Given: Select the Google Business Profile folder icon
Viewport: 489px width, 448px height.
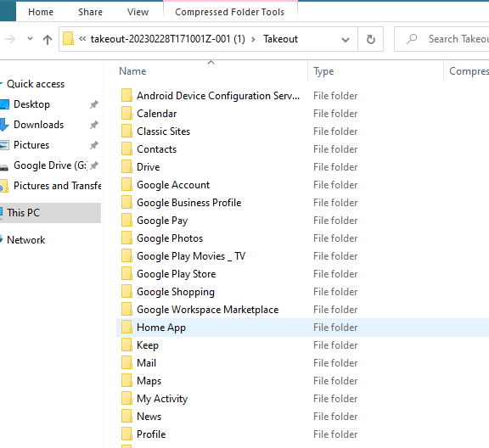Looking at the screenshot, I should coord(126,202).
